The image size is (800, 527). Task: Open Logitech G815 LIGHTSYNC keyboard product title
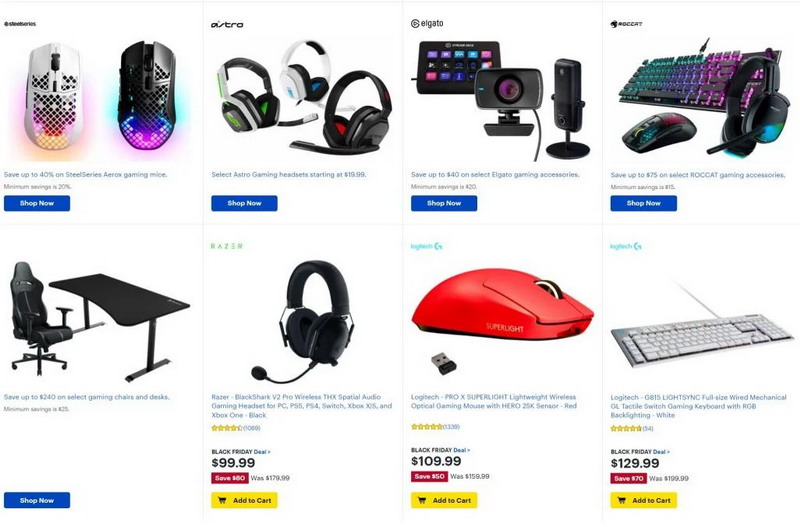click(698, 406)
